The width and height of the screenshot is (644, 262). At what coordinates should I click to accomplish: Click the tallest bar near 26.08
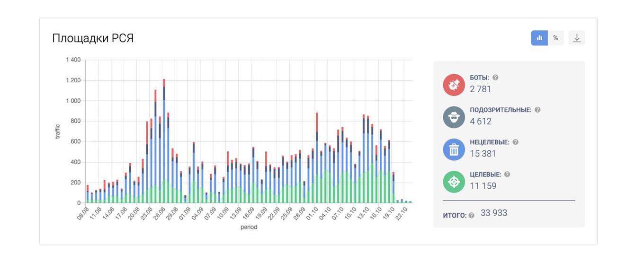click(x=164, y=142)
